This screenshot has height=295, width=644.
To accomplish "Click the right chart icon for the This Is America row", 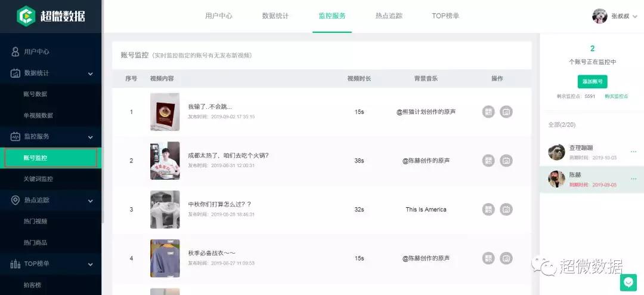I will point(506,210).
